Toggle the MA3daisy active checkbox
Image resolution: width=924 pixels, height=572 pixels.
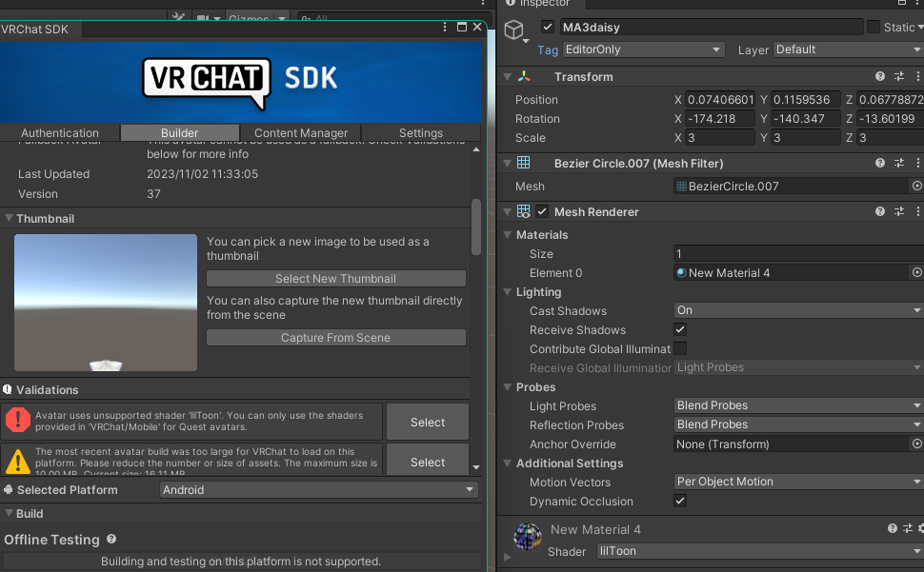click(x=548, y=27)
